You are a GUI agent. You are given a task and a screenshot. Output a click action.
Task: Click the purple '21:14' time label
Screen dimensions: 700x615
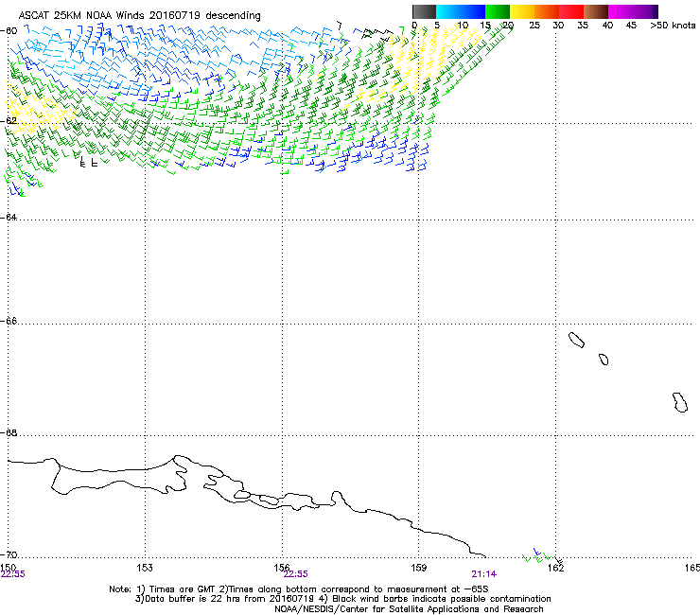[x=484, y=574]
